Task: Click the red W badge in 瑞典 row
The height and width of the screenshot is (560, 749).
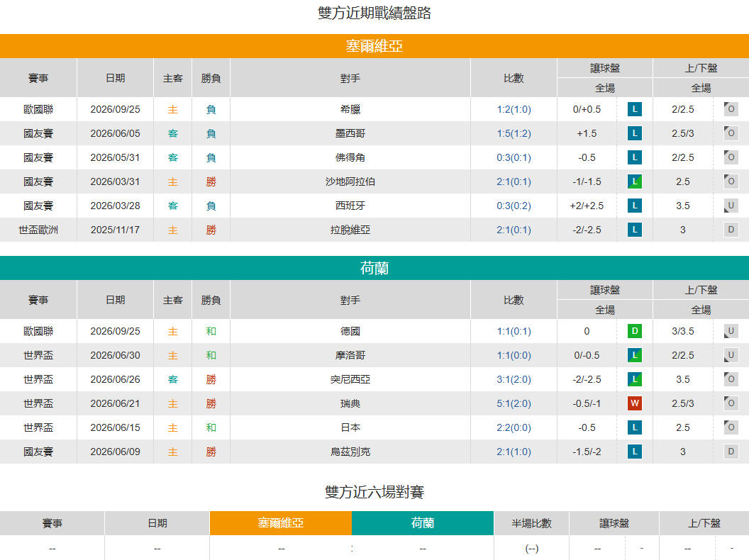Action: pos(634,403)
